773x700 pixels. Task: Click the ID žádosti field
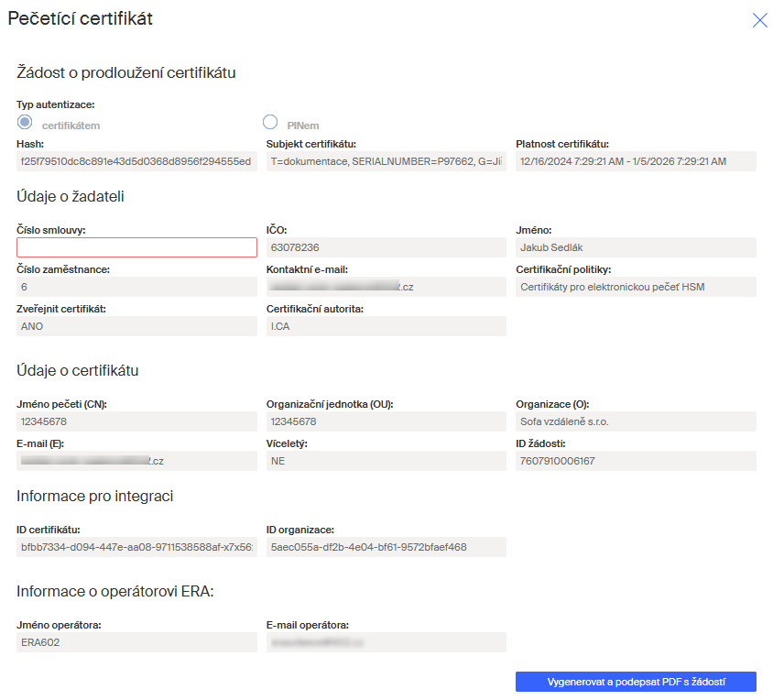636,461
